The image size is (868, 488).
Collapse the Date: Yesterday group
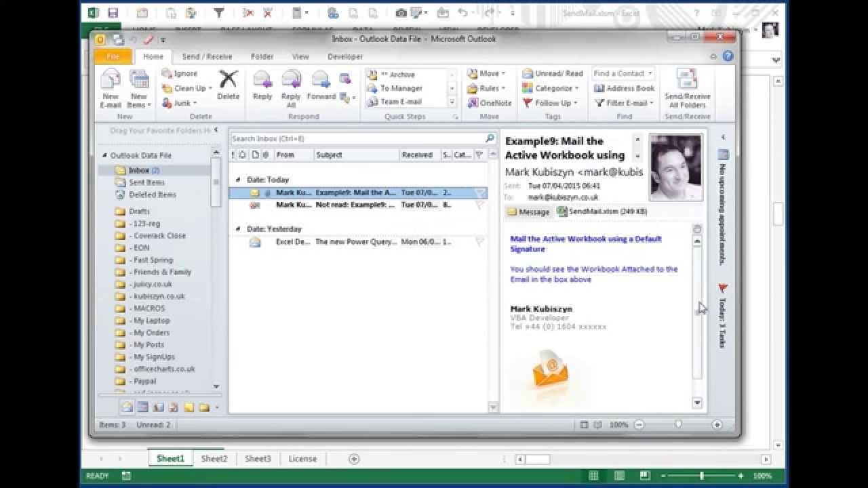239,229
